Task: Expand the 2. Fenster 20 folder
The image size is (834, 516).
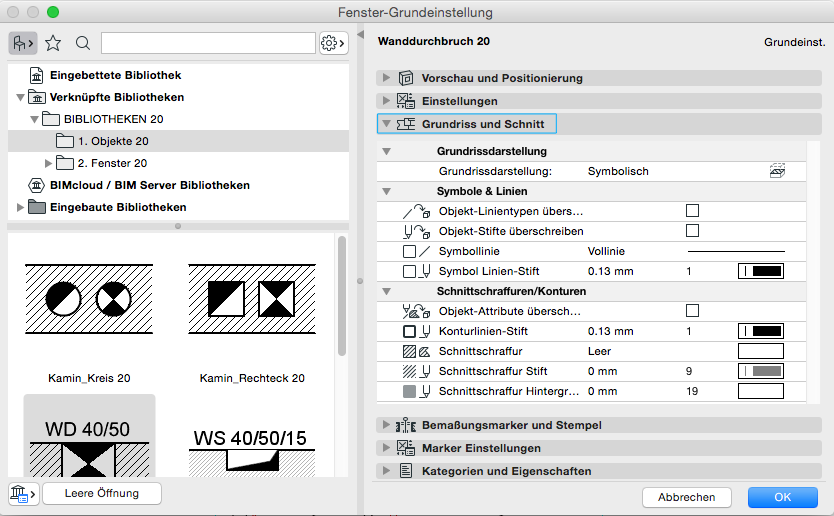Action: pos(48,163)
